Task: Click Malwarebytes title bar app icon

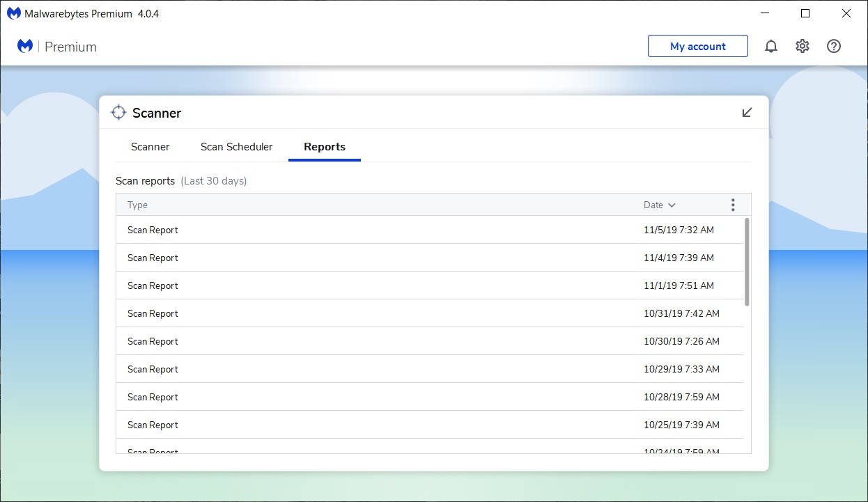Action: (x=13, y=13)
